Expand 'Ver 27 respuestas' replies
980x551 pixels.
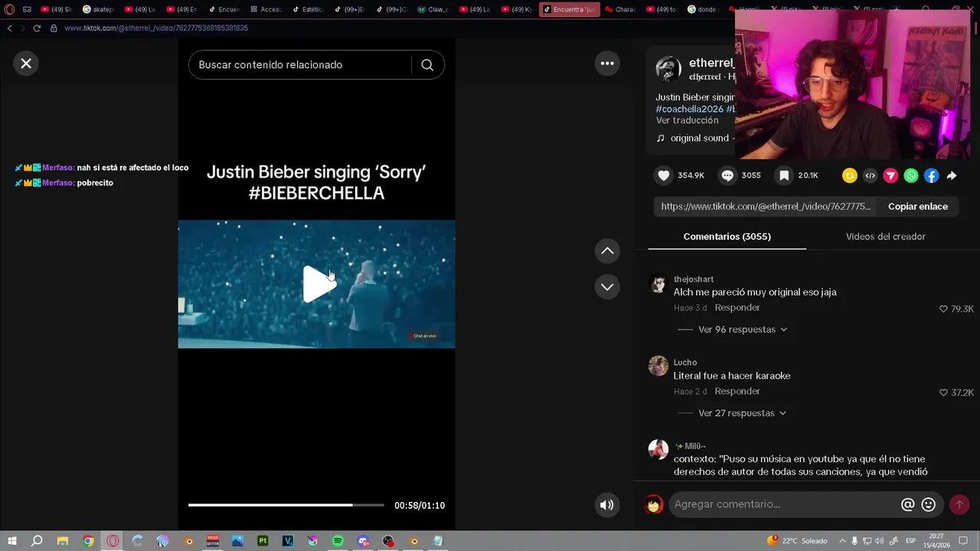point(743,413)
